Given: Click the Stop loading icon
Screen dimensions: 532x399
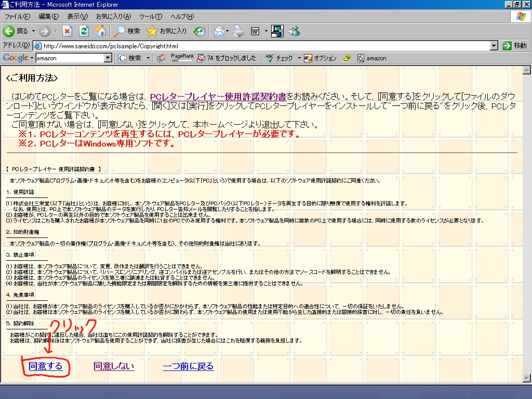Looking at the screenshot, I should click(x=67, y=31).
